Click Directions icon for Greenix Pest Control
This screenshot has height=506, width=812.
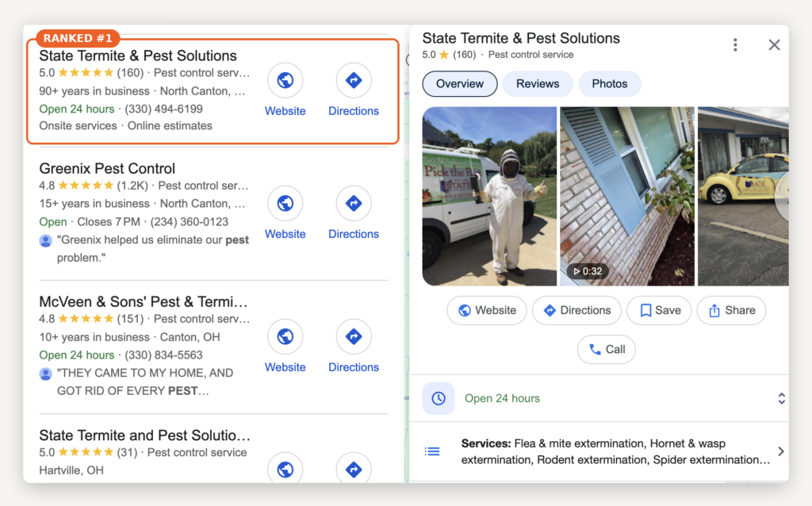tap(354, 203)
